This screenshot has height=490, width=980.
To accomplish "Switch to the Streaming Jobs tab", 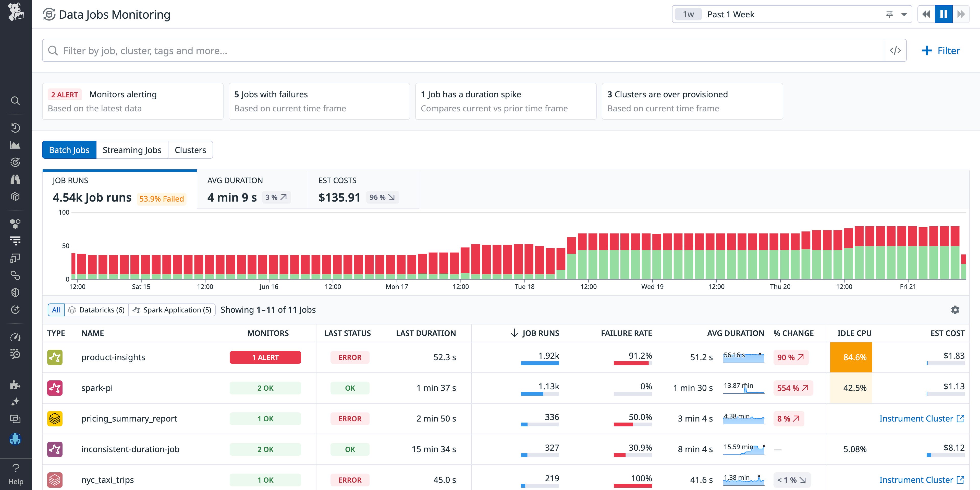I will [132, 150].
